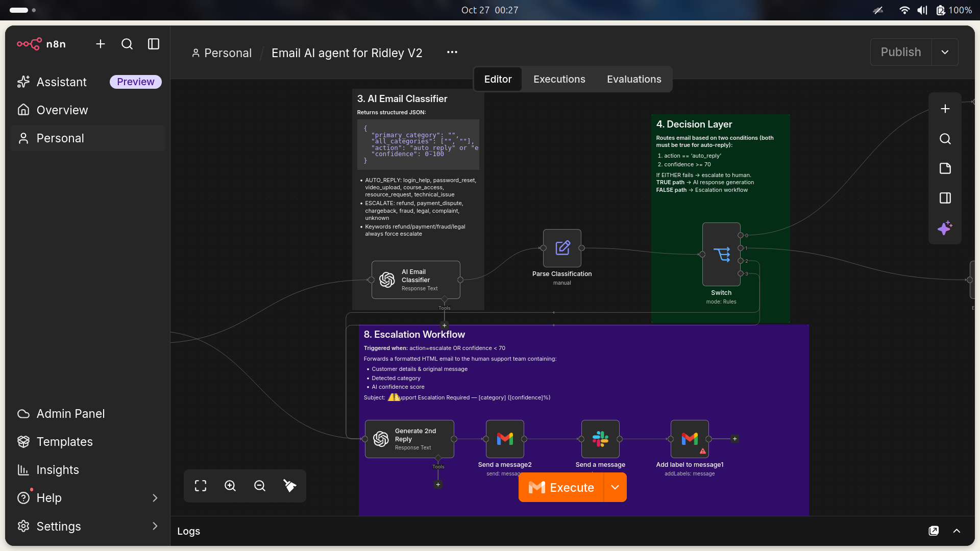Viewport: 980px width, 551px height.
Task: Select the Parse Classification node
Action: (562, 248)
